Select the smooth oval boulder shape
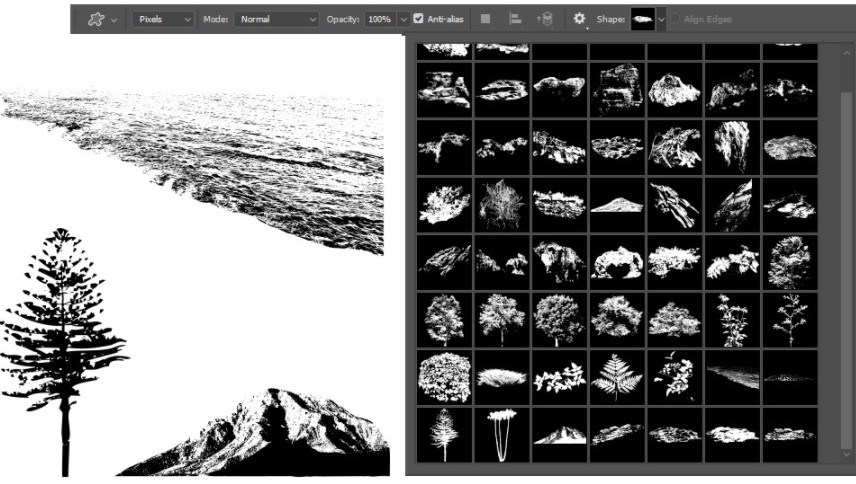Image resolution: width=856 pixels, height=484 pixels. [790, 147]
